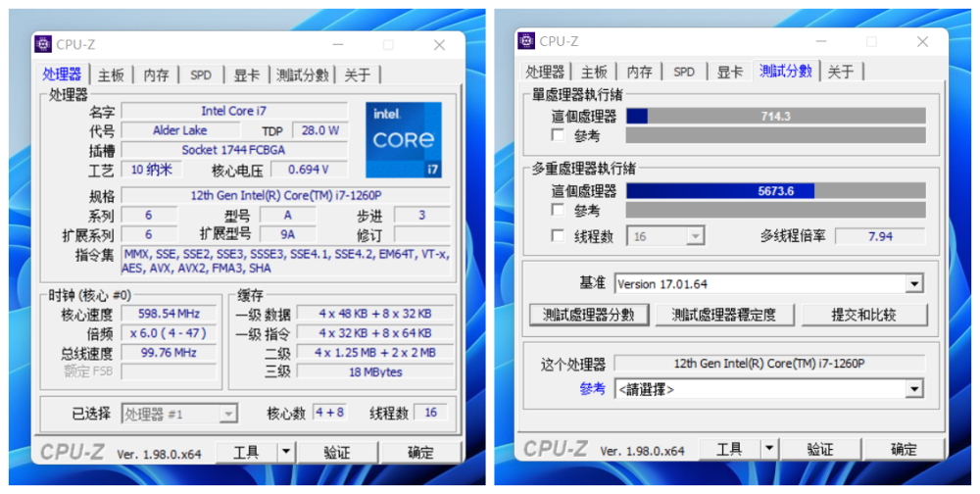Open 关于 tab in left window

(358, 75)
